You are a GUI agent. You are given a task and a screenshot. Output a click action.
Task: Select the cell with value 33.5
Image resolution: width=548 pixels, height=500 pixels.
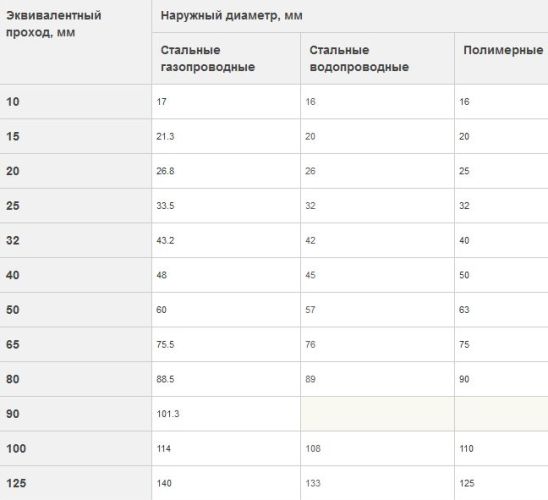(x=226, y=205)
